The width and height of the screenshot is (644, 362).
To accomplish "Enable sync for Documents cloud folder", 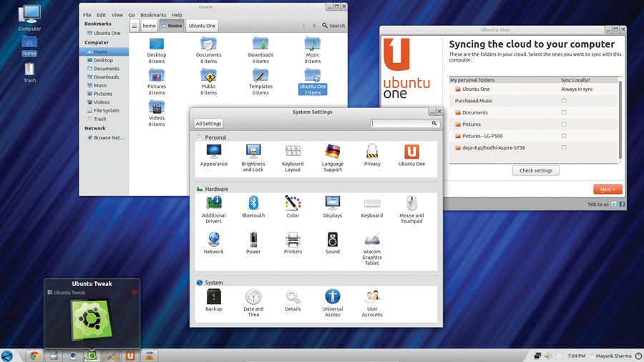I will pos(564,112).
